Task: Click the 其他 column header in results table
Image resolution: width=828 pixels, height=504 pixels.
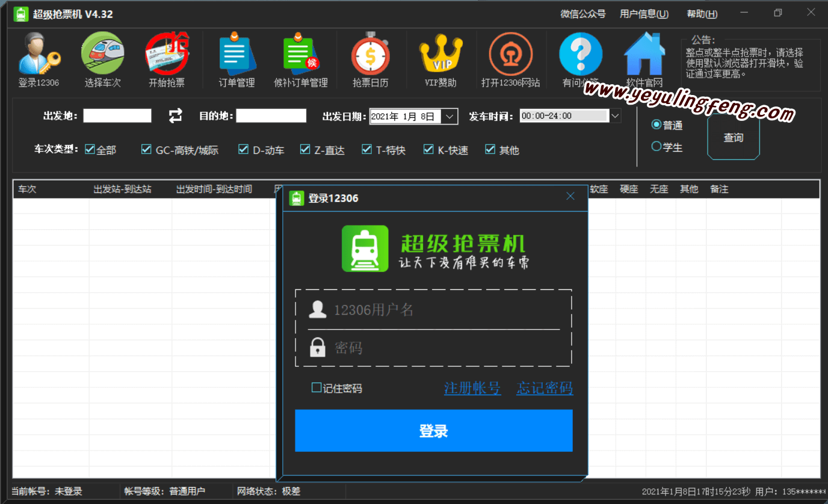Action: (690, 189)
